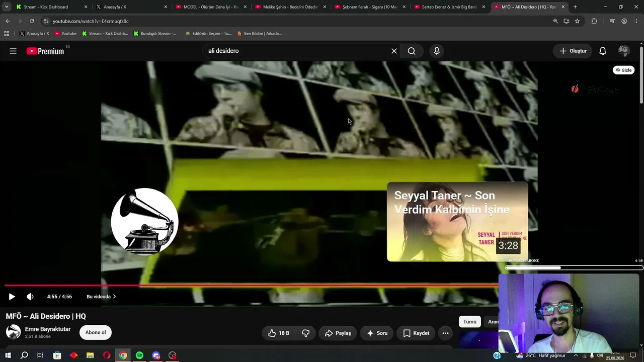Save video with Kaydet button
This screenshot has width=644, height=362.
click(416, 333)
